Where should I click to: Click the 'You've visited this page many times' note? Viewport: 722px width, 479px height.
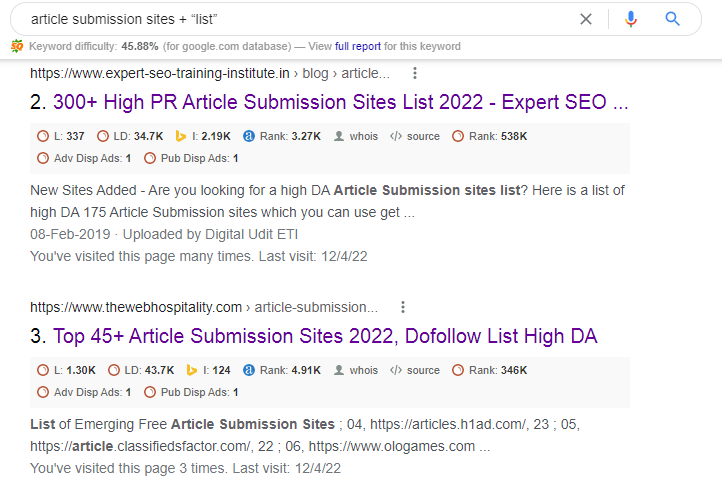[199, 257]
